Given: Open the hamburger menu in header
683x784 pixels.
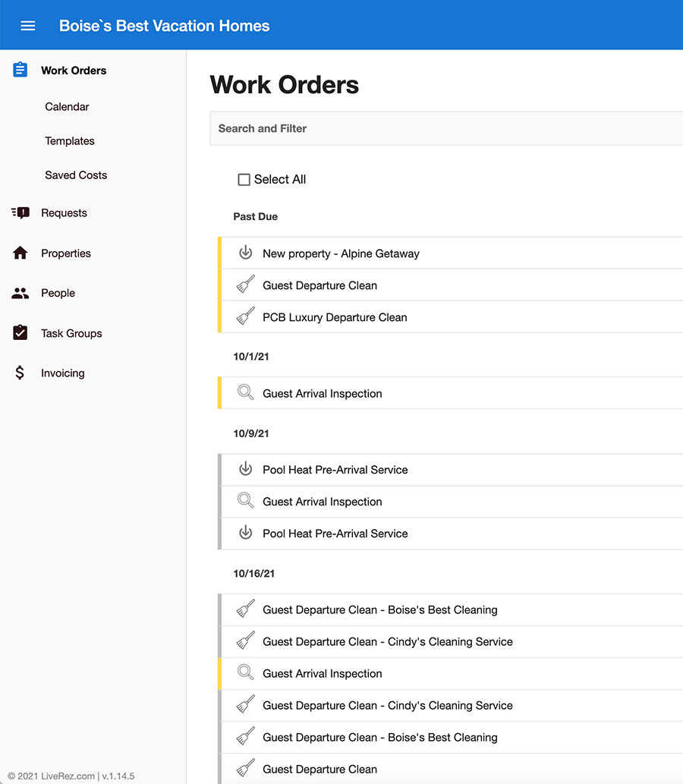Looking at the screenshot, I should [x=28, y=26].
